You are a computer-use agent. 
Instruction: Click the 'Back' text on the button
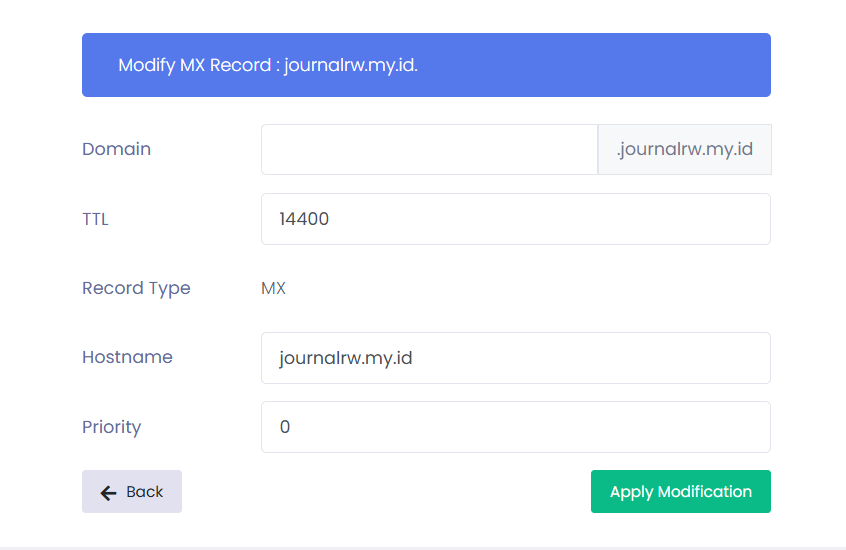[x=144, y=492]
